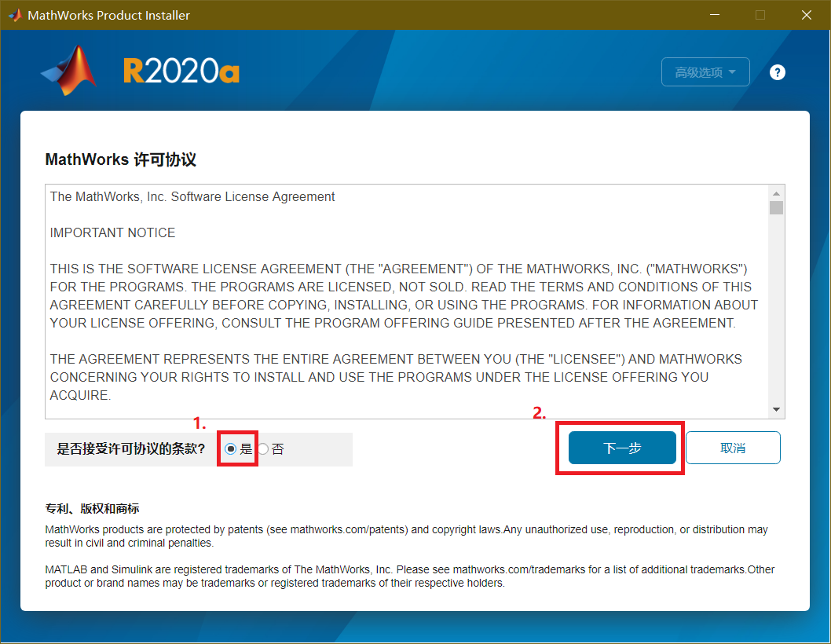
Task: Click mathworks.com/trademarks in trademark notice
Action: click(515, 569)
